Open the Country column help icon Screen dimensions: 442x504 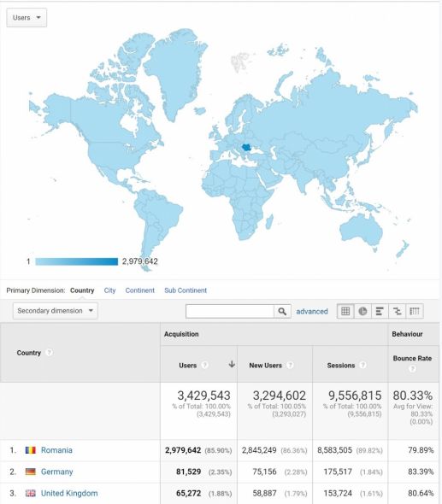[49, 353]
